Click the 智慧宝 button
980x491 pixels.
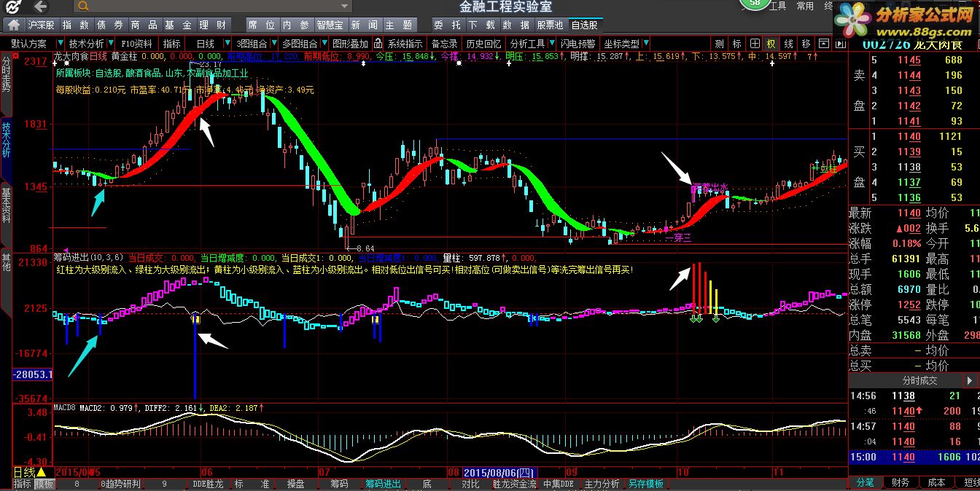coord(330,25)
